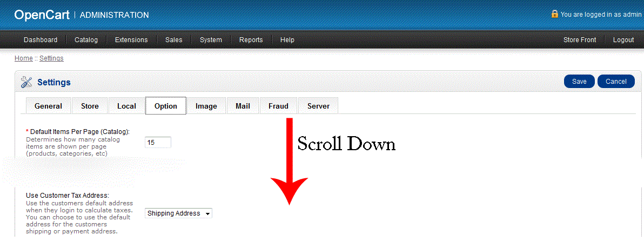Switch to the Server tab
The image size is (644, 248).
pyautogui.click(x=318, y=106)
